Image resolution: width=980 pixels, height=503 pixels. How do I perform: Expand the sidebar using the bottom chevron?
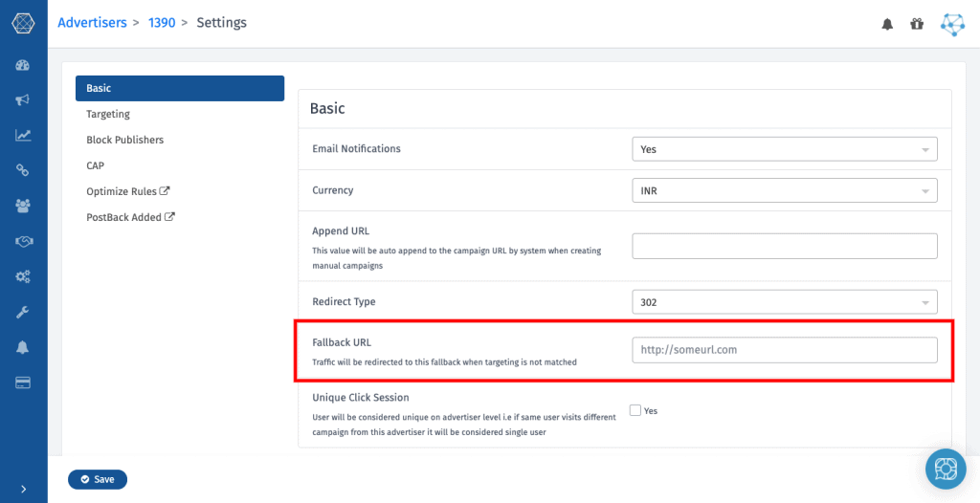coord(23,489)
